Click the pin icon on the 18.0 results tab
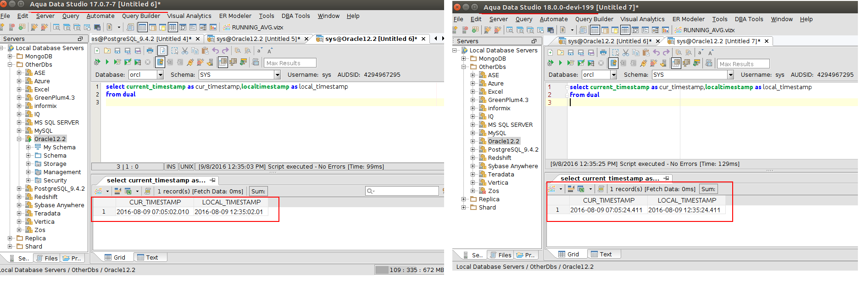 (x=666, y=178)
